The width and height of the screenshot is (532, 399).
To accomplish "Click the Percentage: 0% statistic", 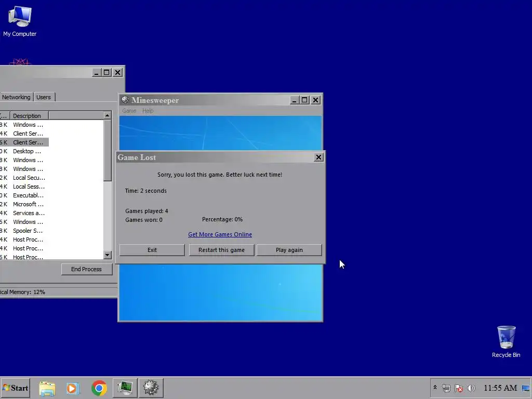I will point(222,220).
